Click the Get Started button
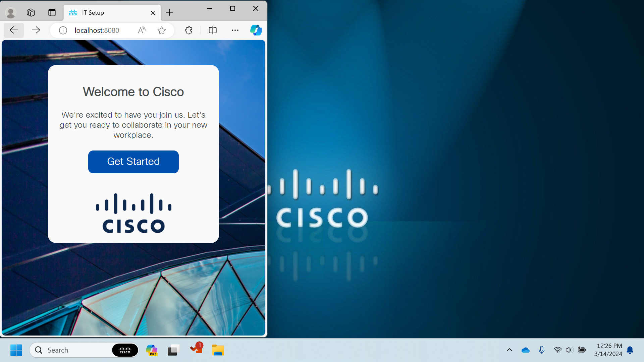The height and width of the screenshot is (362, 644). [x=133, y=162]
